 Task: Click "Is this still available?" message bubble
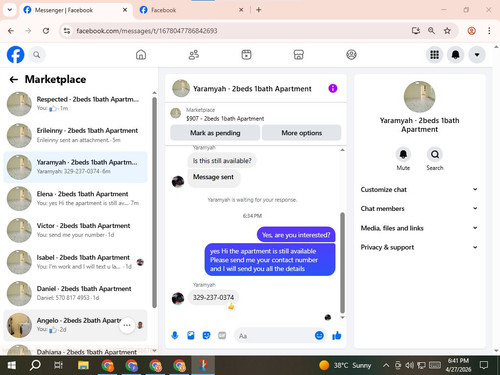(222, 161)
